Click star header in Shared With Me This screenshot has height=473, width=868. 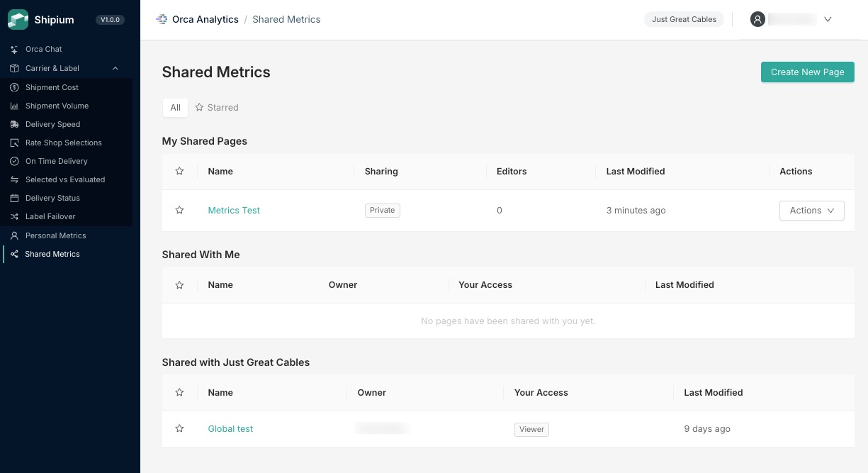click(179, 284)
